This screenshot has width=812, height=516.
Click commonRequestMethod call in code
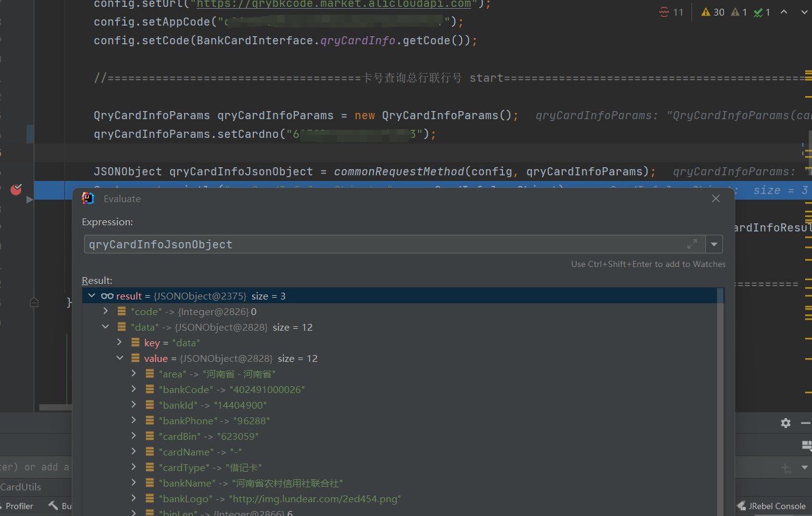pyautogui.click(x=399, y=172)
